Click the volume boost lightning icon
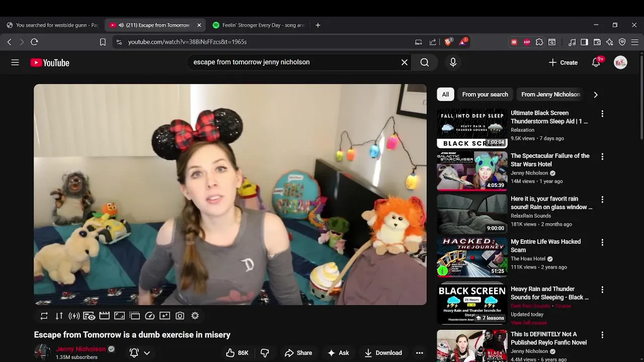This screenshot has height=362, width=644. tap(74, 316)
